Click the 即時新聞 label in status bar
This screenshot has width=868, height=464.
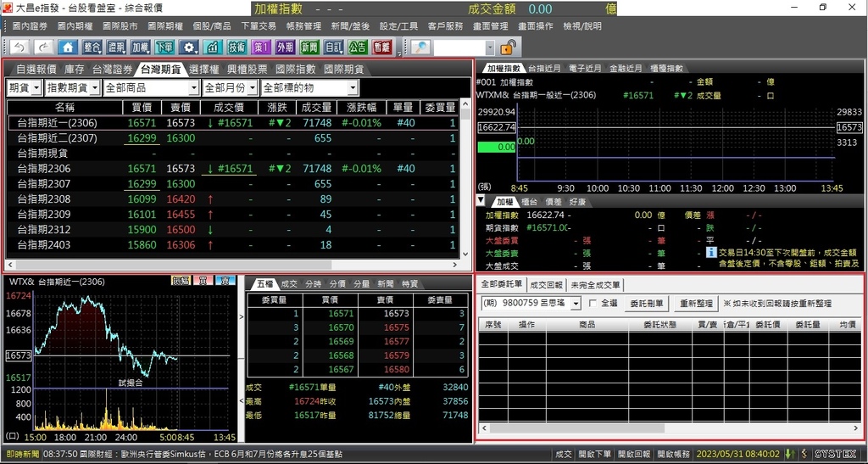pyautogui.click(x=23, y=454)
